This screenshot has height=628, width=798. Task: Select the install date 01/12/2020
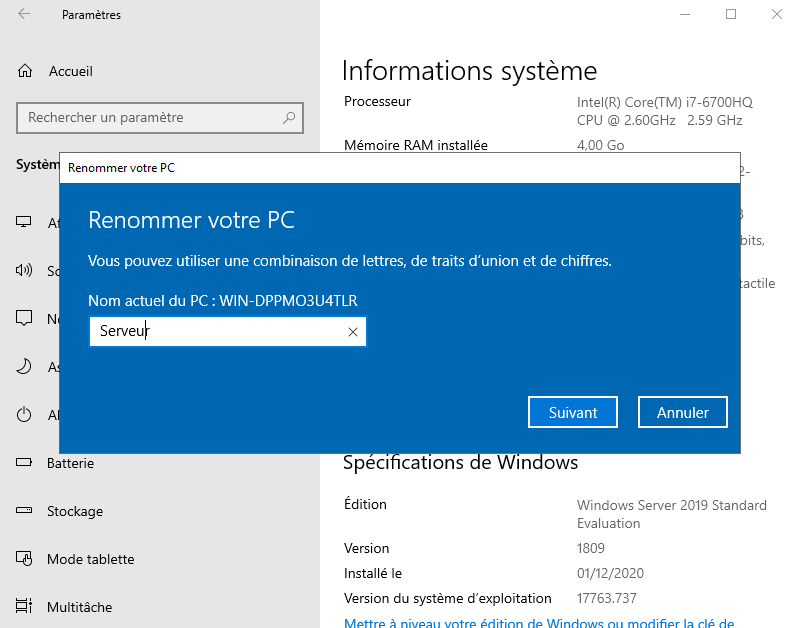coord(610,573)
